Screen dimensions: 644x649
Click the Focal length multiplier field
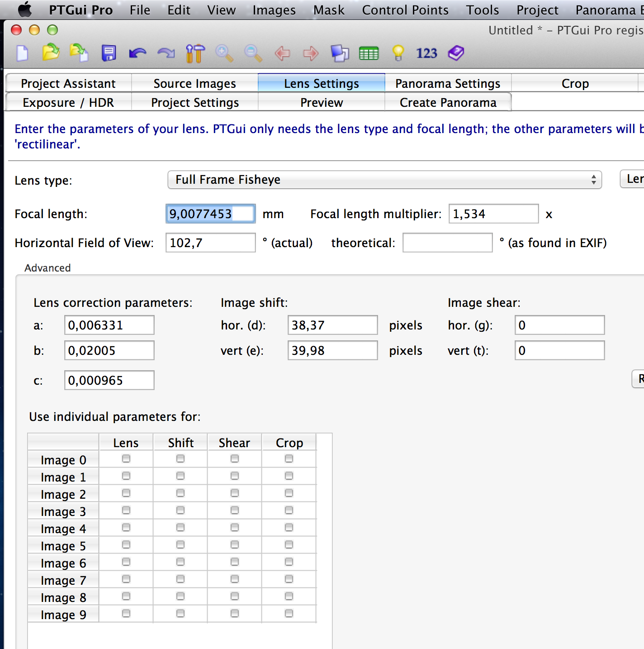pyautogui.click(x=493, y=214)
